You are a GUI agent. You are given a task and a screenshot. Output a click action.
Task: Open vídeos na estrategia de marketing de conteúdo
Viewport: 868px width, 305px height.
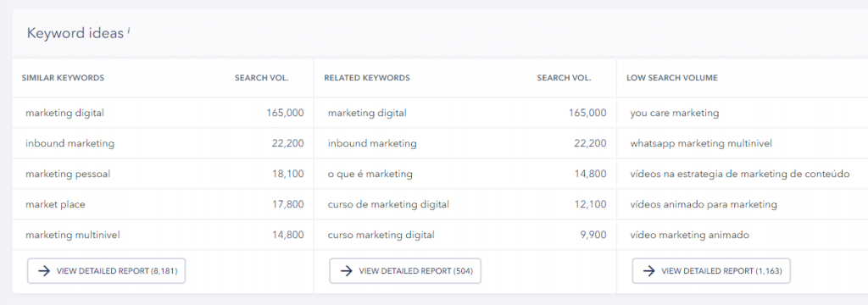[739, 174]
